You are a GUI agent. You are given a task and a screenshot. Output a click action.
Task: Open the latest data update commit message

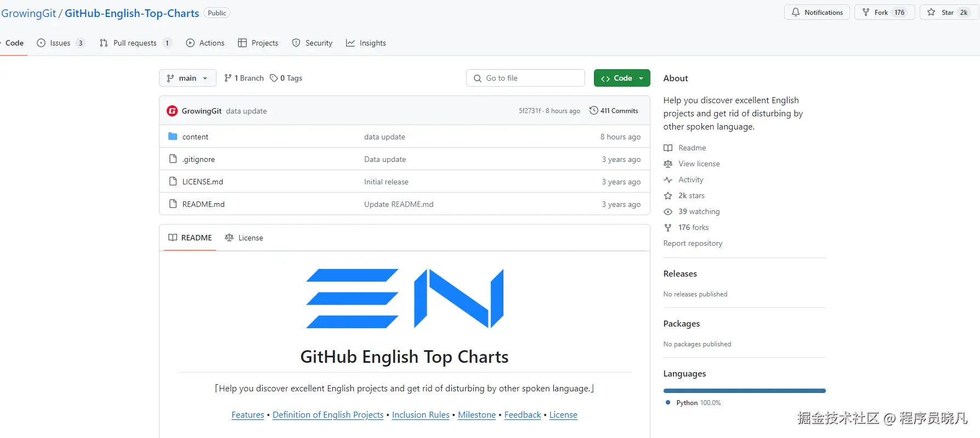coord(246,111)
